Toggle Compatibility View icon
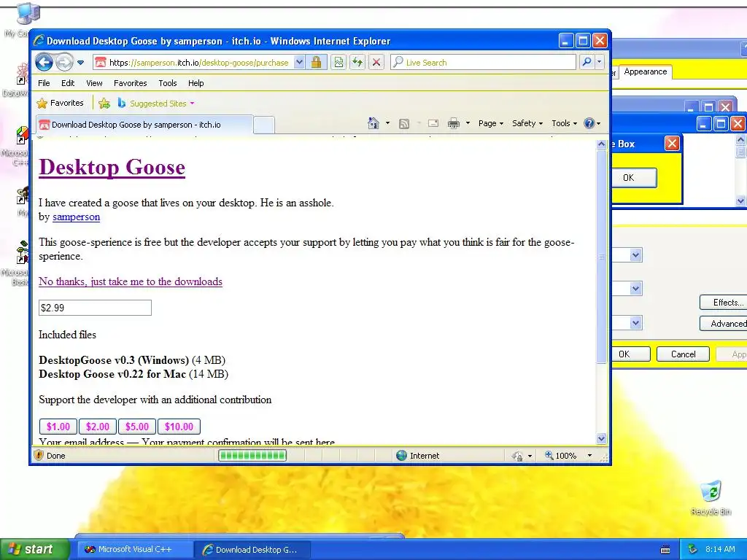The image size is (747, 560). [x=338, y=63]
